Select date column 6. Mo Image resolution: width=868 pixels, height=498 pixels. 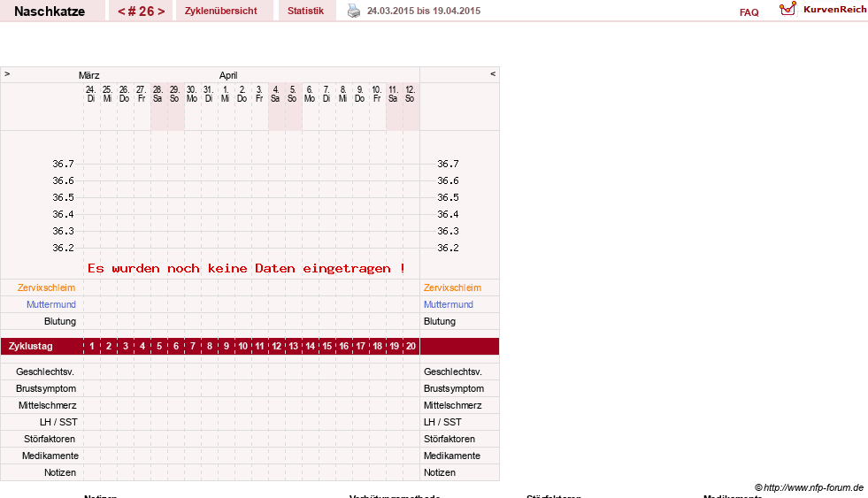click(x=310, y=94)
